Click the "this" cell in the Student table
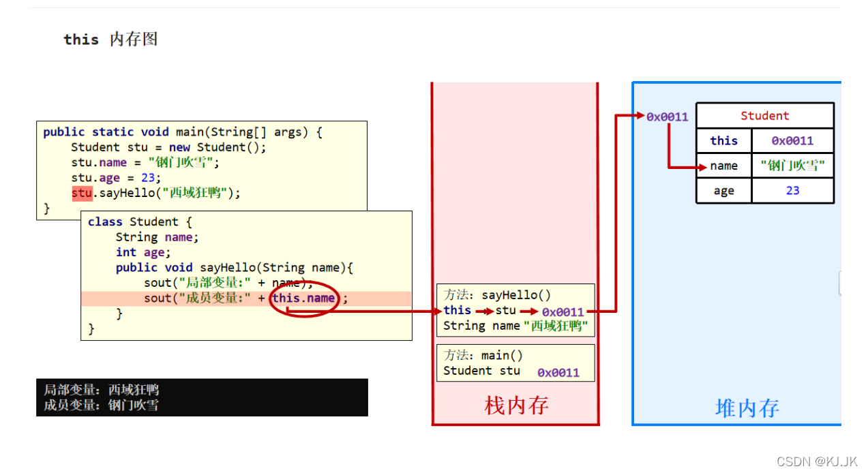The image size is (868, 473). [x=724, y=140]
